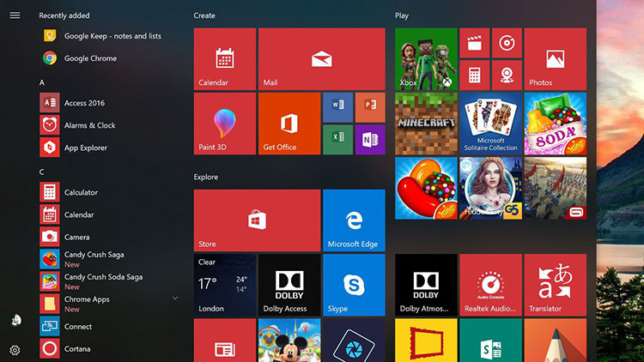Open the orange pencil tile
644x362 pixels.
click(556, 341)
